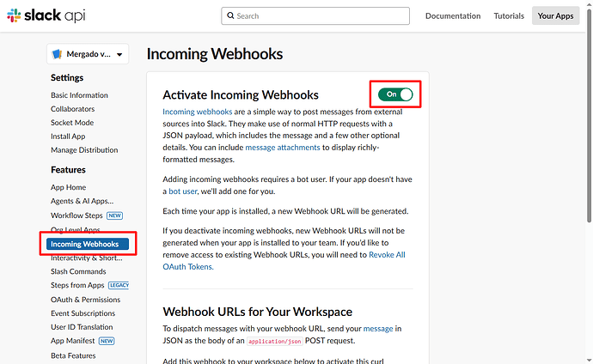Focus the Search input field
The image size is (593, 364).
point(327,15)
